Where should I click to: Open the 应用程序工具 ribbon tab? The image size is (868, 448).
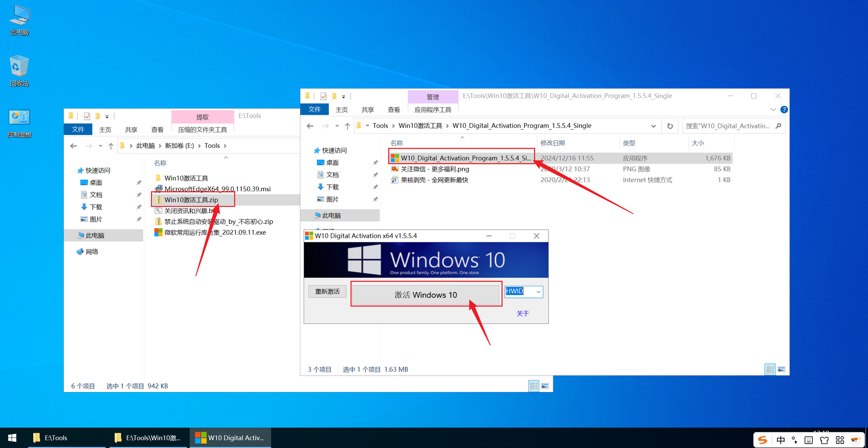pyautogui.click(x=433, y=110)
